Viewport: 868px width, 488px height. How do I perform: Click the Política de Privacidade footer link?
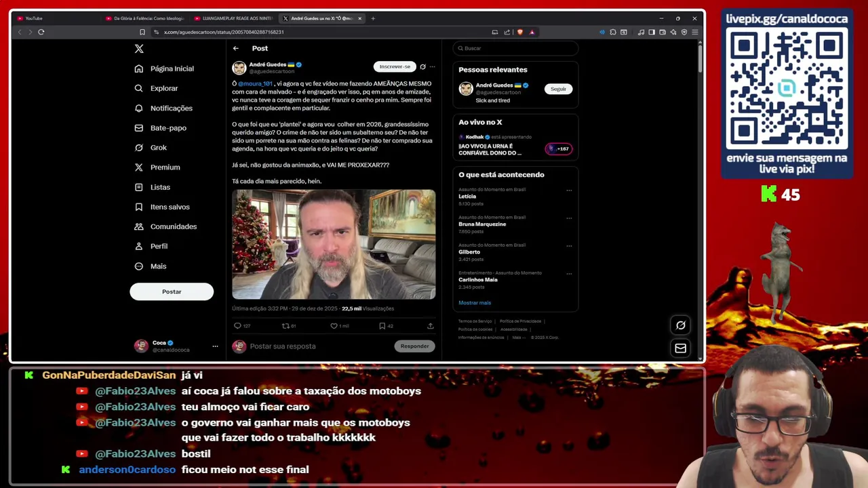point(520,321)
